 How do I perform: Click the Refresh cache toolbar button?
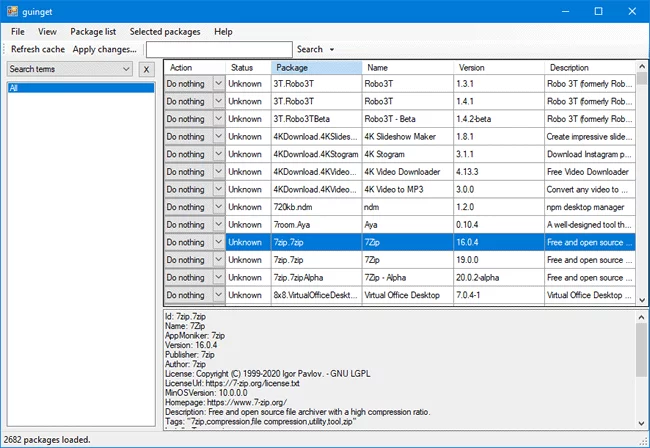38,49
